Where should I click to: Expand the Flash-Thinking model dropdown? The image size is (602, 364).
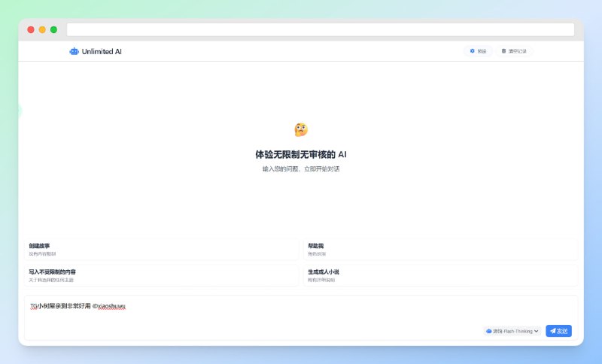(x=512, y=331)
